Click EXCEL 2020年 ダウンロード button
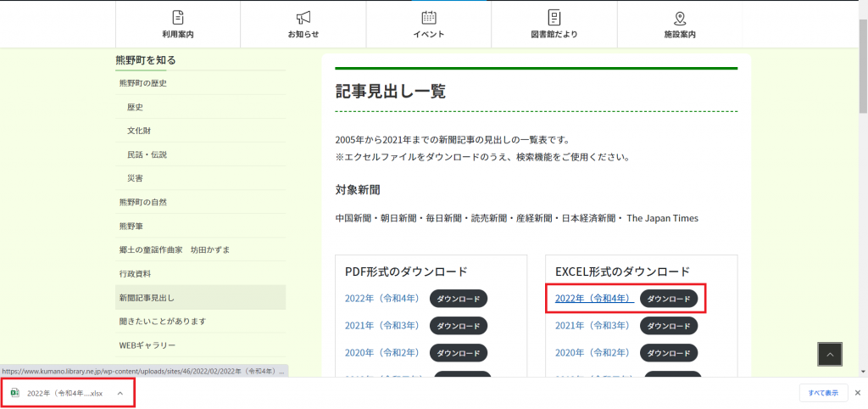The image size is (868, 409). pyautogui.click(x=669, y=352)
